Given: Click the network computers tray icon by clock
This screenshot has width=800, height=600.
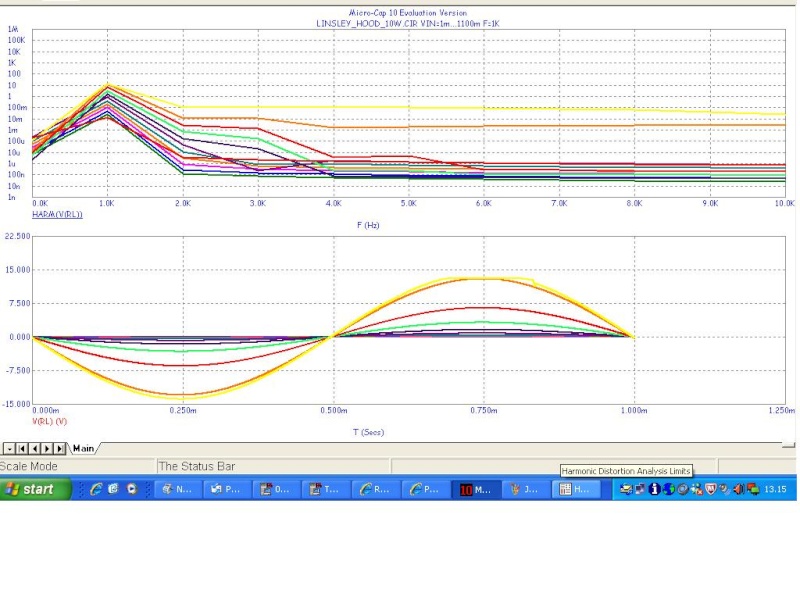Looking at the screenshot, I should coord(753,489).
